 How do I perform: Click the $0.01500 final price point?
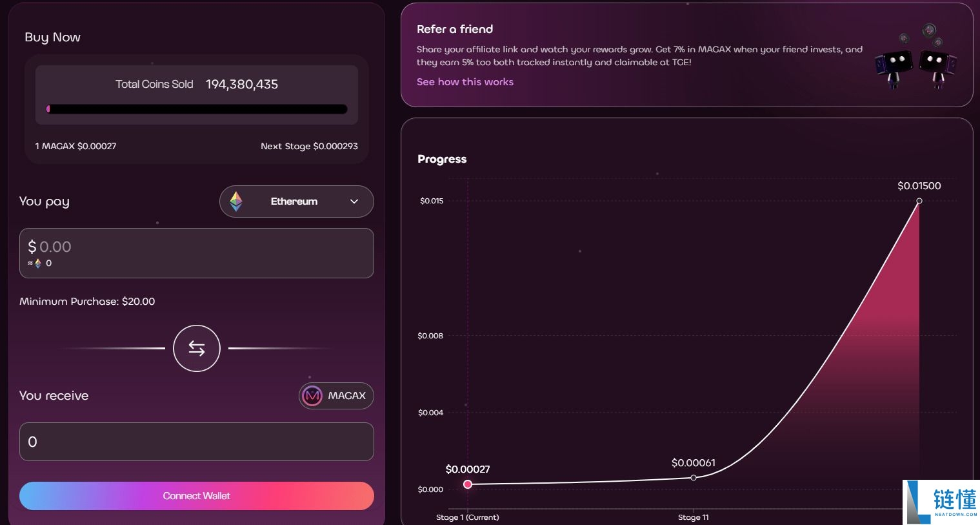pyautogui.click(x=919, y=201)
